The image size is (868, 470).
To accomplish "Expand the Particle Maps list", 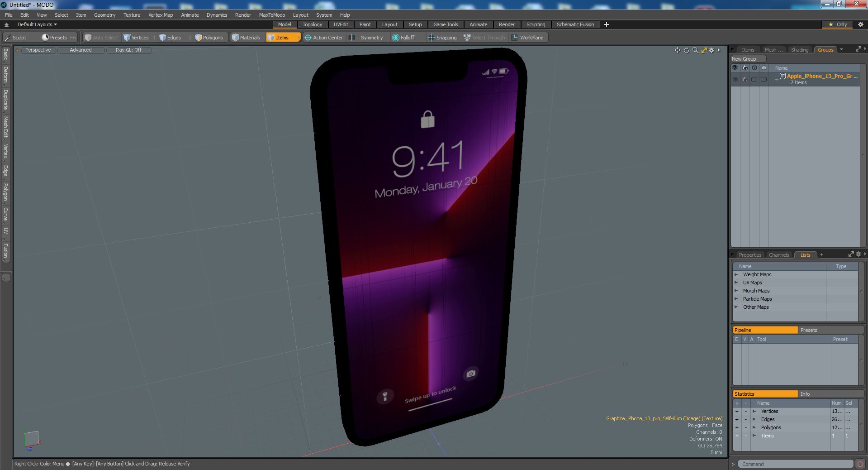I will pos(736,299).
